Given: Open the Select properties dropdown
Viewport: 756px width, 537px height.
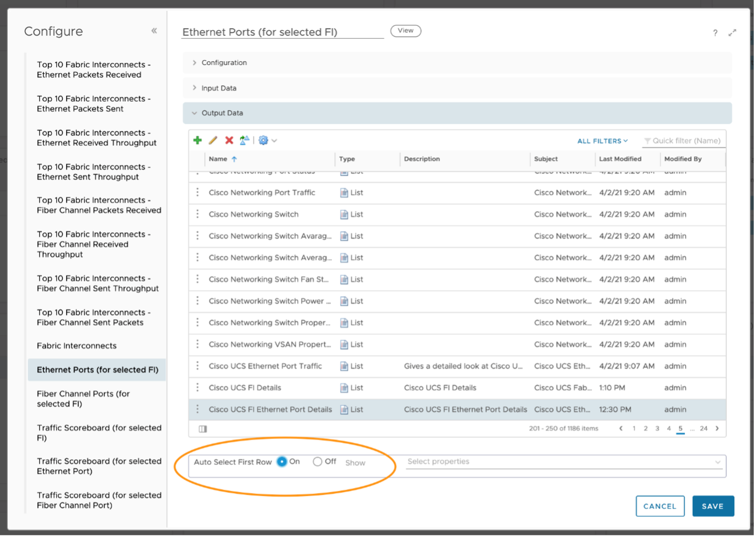Looking at the screenshot, I should pyautogui.click(x=564, y=462).
